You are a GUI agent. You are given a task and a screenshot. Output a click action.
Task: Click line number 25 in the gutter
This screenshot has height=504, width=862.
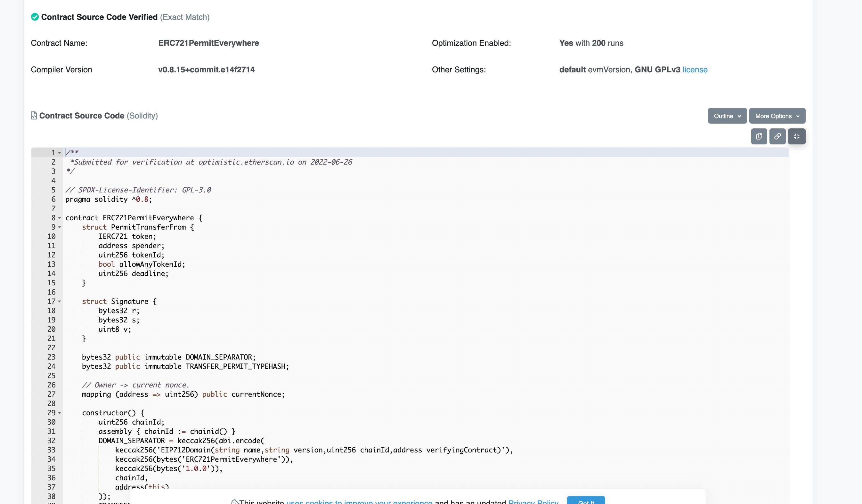(x=51, y=376)
